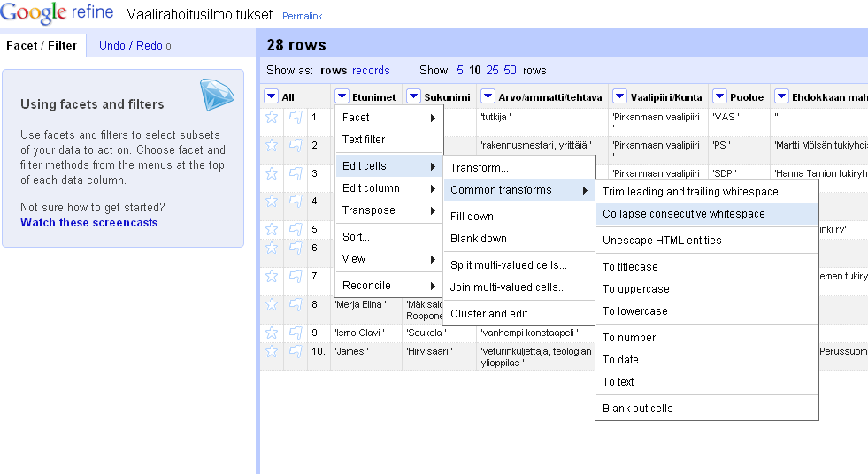Screen dimensions: 868x474
Task: Open the Vaalipiiri/Kunta column dropdown arrow
Action: (619, 97)
